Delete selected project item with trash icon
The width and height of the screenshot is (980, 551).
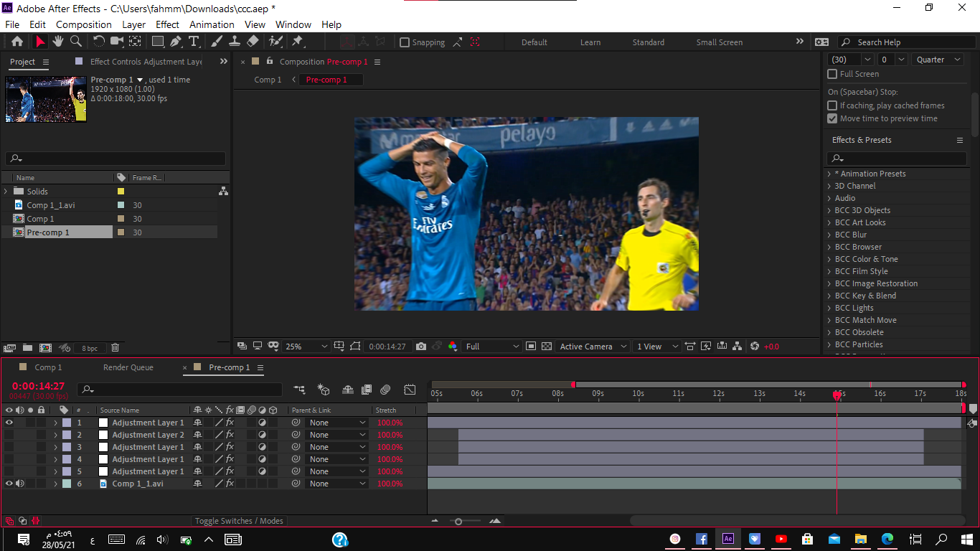point(115,348)
